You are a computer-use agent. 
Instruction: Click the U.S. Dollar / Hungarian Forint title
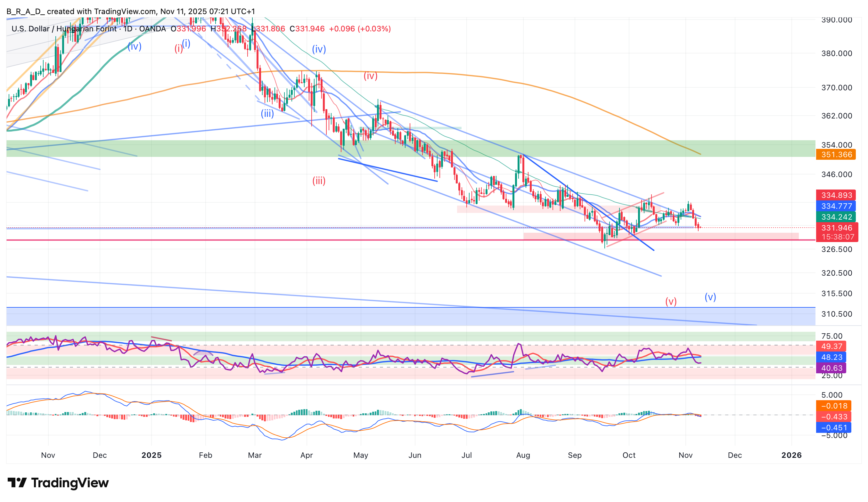coord(64,28)
